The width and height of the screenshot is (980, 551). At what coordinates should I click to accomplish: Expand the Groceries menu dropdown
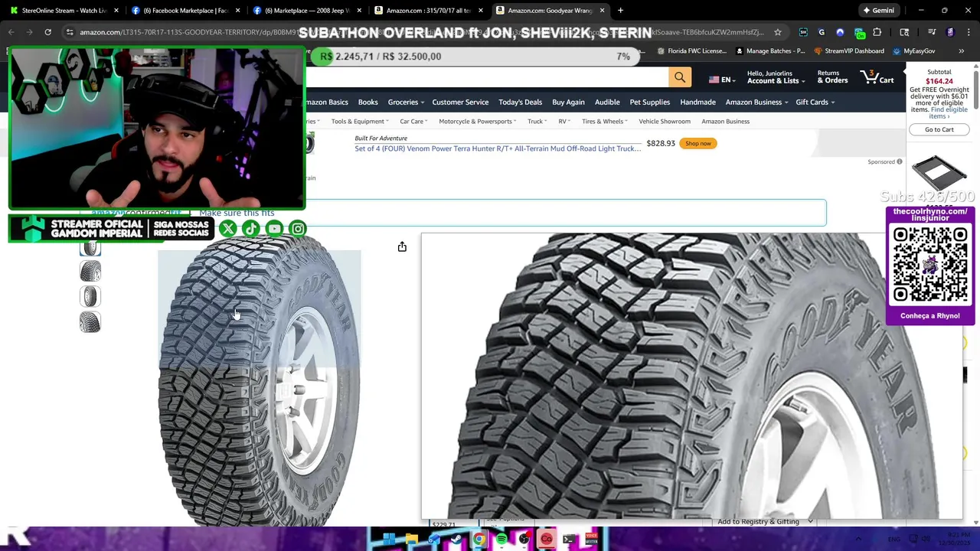tap(406, 102)
